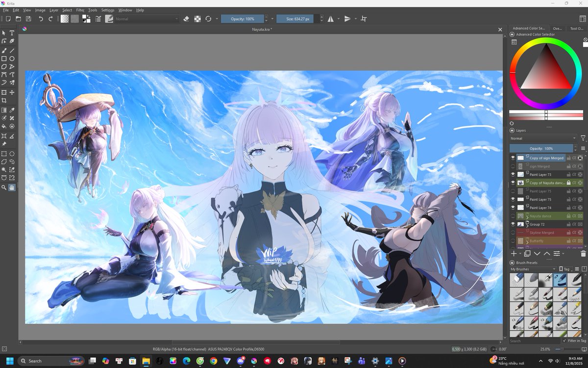Image resolution: width=588 pixels, height=368 pixels.
Task: Open the File menu
Action: pos(5,10)
